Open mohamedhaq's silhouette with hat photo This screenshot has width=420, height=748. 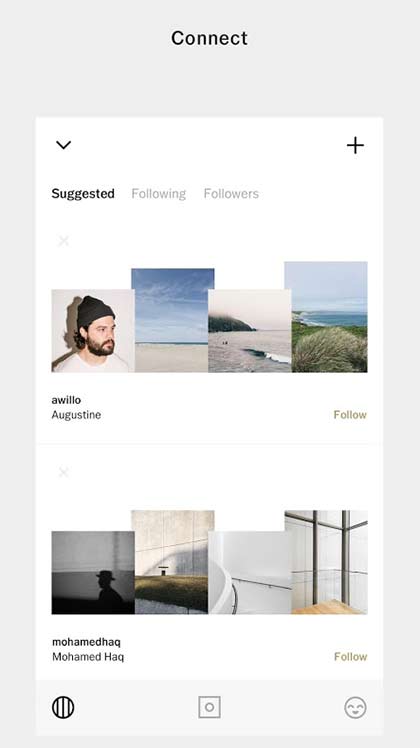pyautogui.click(x=93, y=572)
